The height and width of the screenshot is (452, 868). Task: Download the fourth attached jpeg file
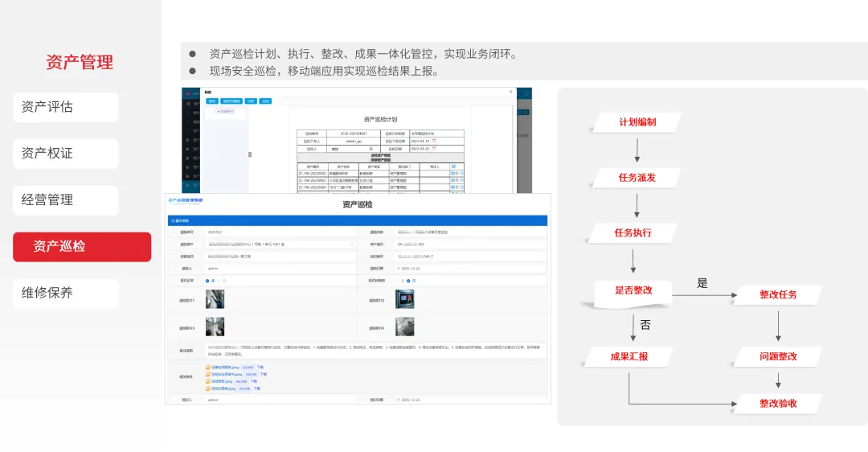point(257,388)
